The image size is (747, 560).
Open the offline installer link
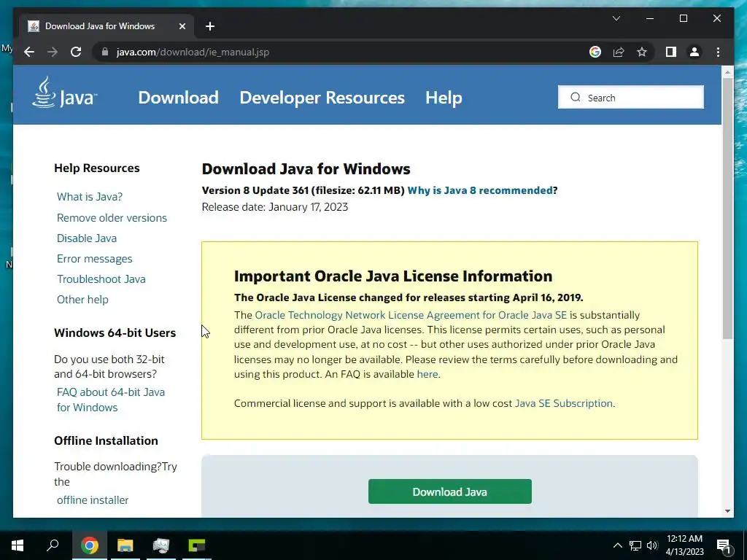[x=93, y=500]
